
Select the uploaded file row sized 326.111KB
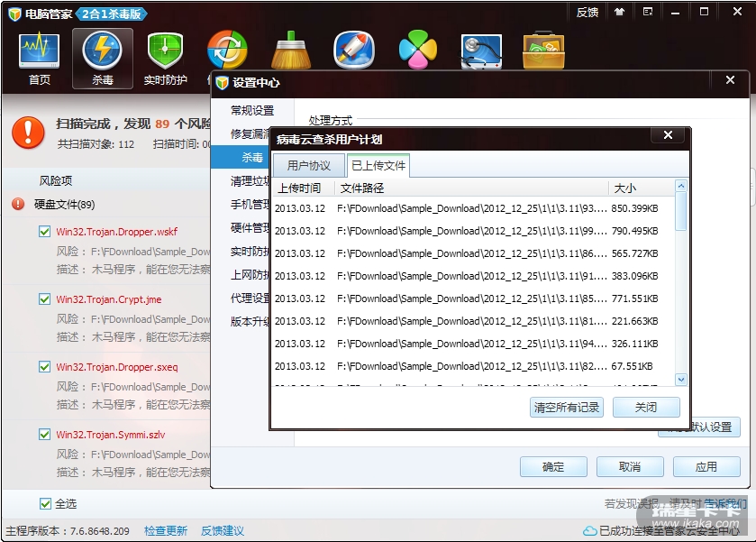[x=474, y=344]
